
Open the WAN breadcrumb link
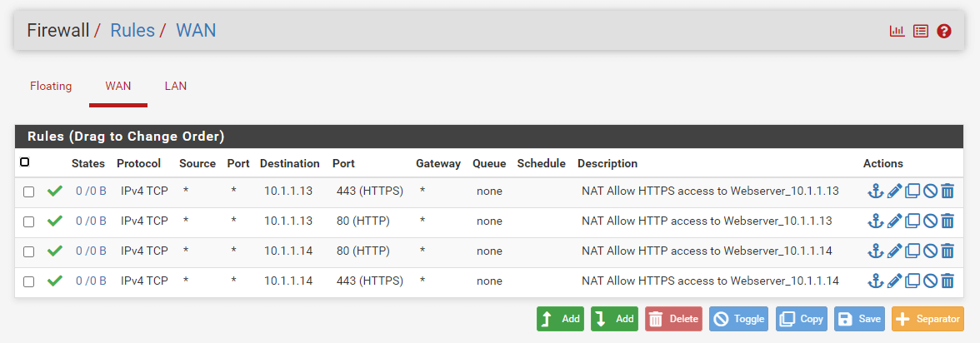197,30
